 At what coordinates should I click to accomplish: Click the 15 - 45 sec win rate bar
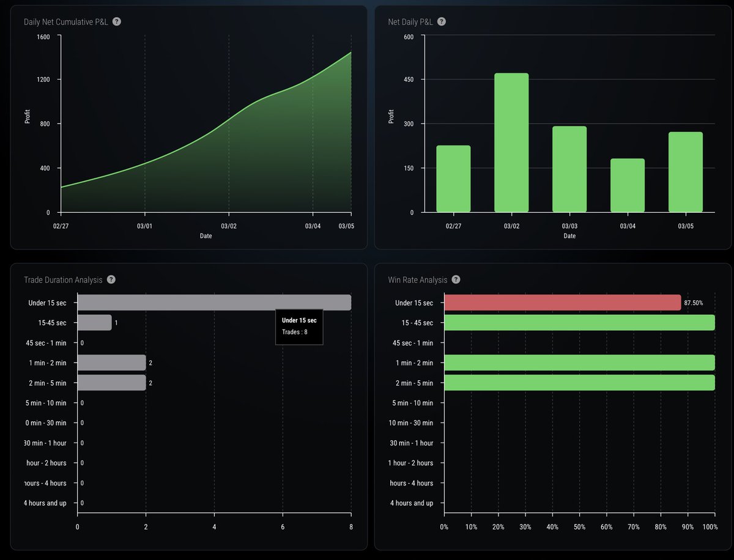coord(579,323)
